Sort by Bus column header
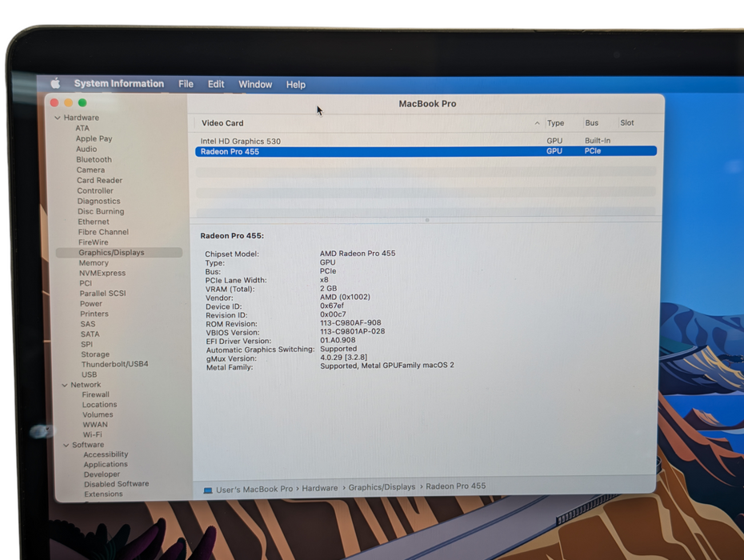 tap(591, 123)
